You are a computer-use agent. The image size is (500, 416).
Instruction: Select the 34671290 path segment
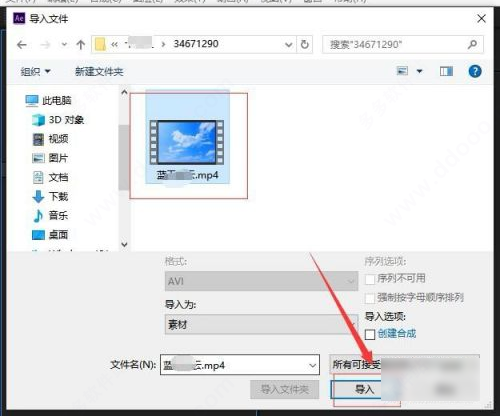pyautogui.click(x=196, y=44)
